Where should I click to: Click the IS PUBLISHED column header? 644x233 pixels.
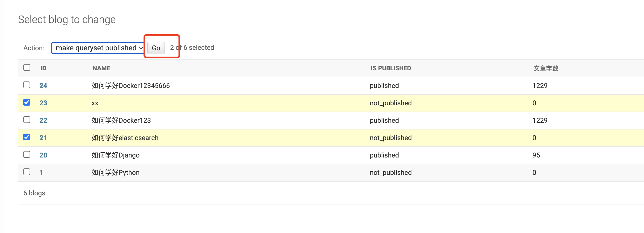click(391, 68)
